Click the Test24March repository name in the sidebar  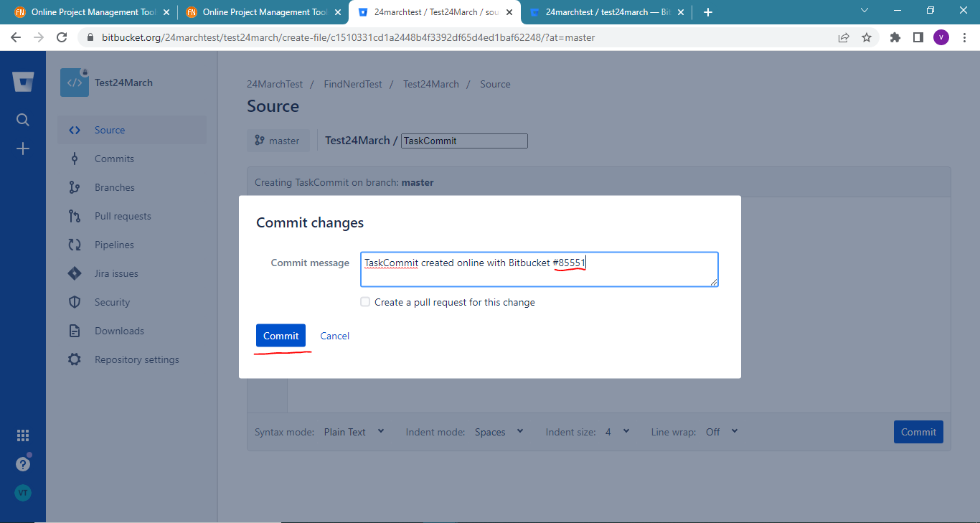(123, 83)
